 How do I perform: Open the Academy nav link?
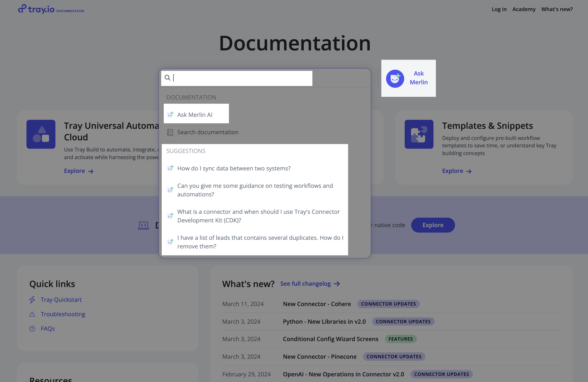pyautogui.click(x=524, y=9)
